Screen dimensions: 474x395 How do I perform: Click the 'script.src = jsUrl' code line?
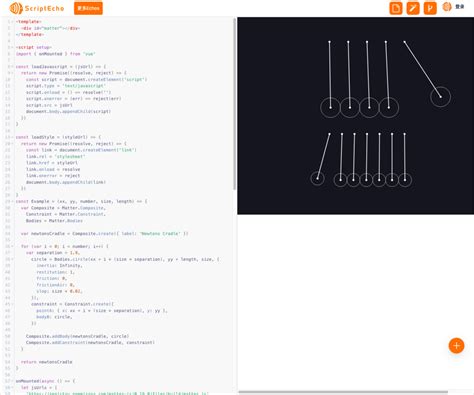pos(49,105)
